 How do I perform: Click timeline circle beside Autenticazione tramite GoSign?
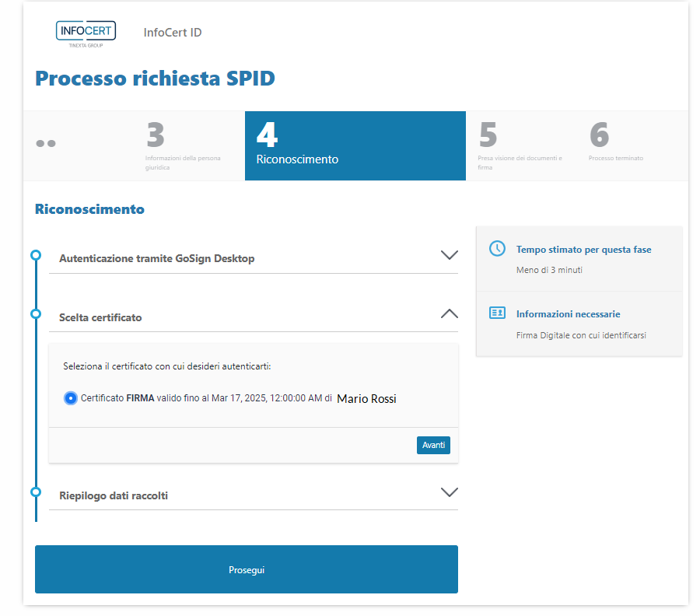(35, 255)
